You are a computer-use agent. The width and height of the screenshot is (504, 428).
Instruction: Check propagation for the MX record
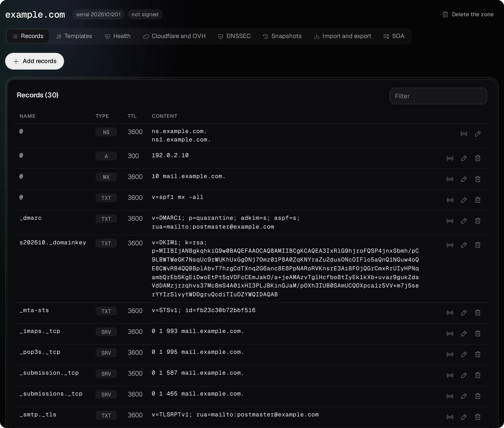click(450, 179)
